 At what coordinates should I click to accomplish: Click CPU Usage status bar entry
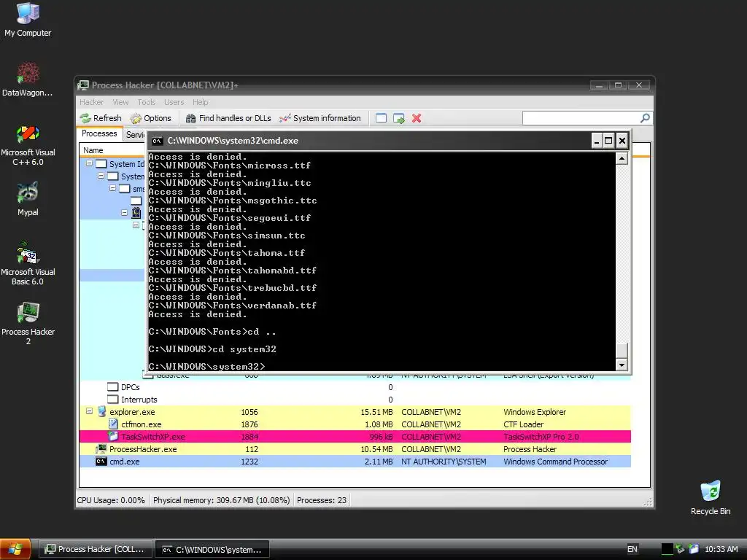pyautogui.click(x=111, y=500)
